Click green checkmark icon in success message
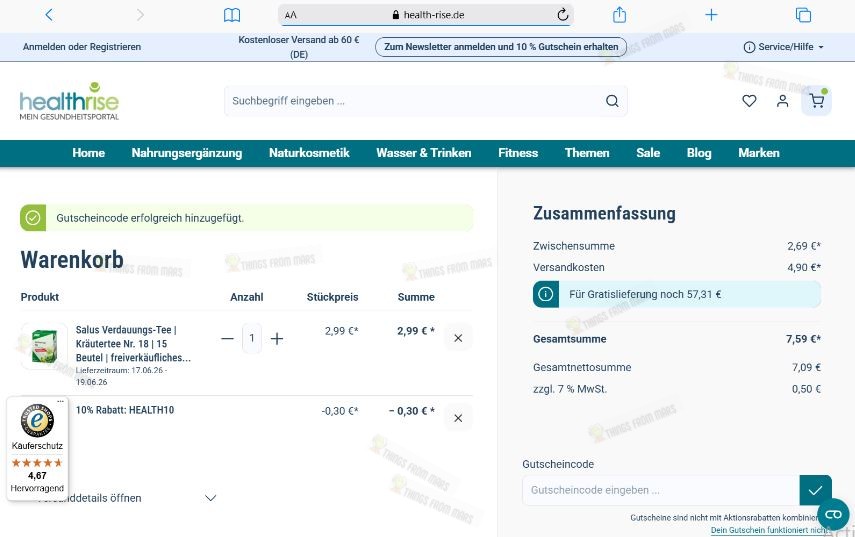Screen dimensions: 855x537 (x=33, y=218)
